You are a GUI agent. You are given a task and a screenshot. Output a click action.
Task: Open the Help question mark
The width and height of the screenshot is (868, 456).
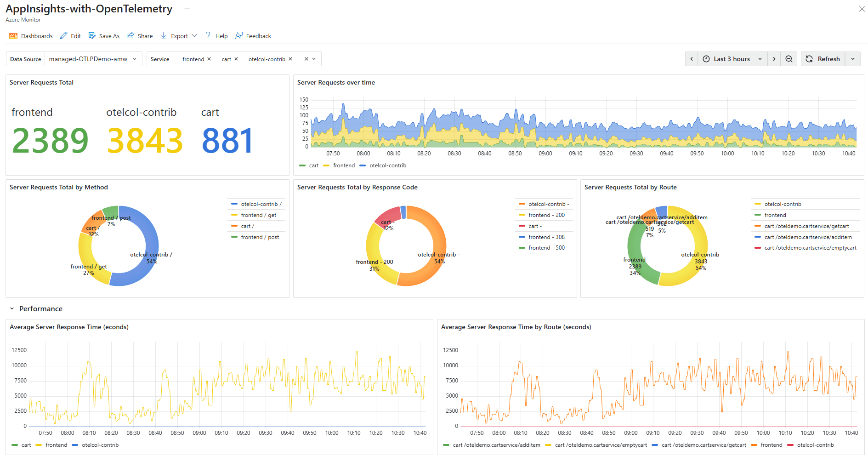(x=208, y=36)
